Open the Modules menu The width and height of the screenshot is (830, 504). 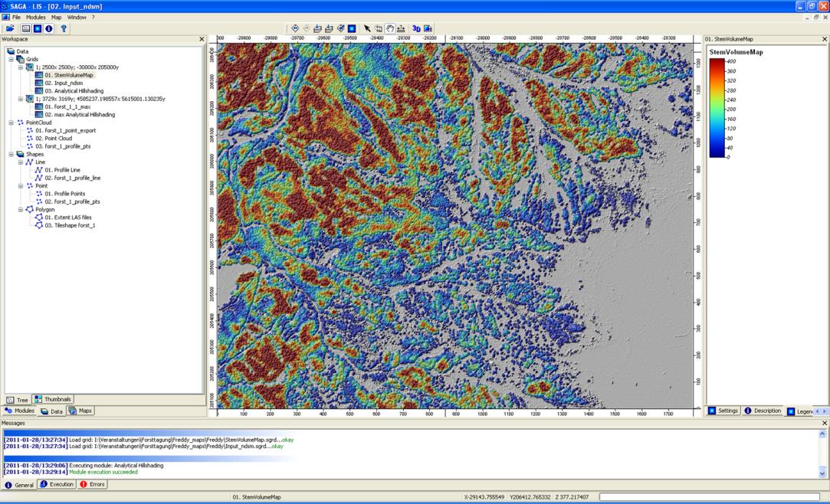point(36,18)
